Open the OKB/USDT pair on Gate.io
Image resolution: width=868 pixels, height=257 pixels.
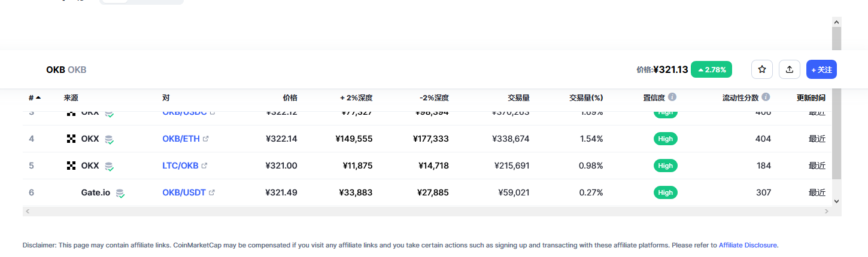coord(184,192)
